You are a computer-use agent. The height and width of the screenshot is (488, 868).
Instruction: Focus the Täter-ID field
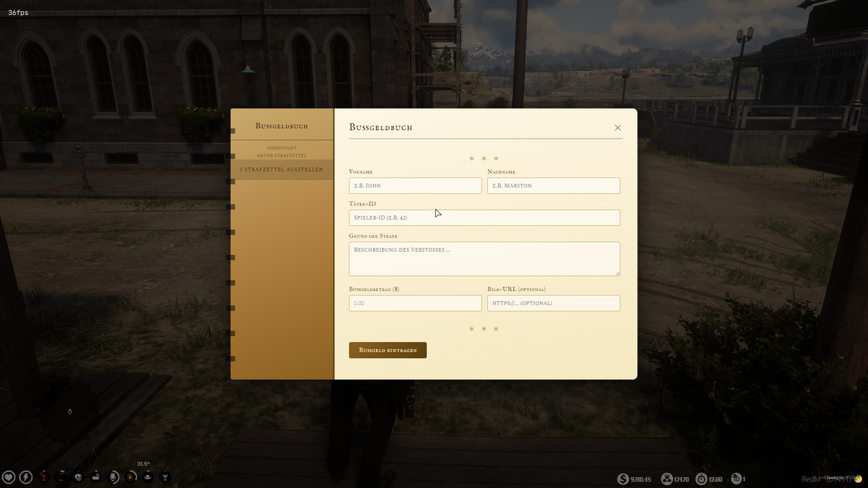point(484,218)
